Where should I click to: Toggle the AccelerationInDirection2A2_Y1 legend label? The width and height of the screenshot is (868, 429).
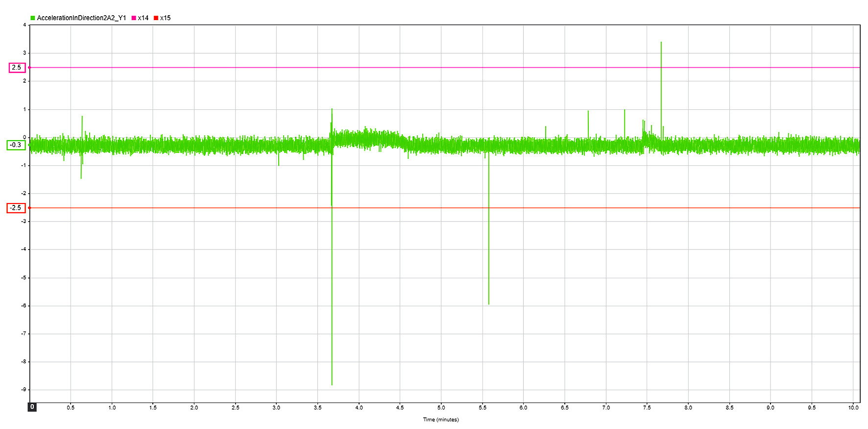click(81, 18)
